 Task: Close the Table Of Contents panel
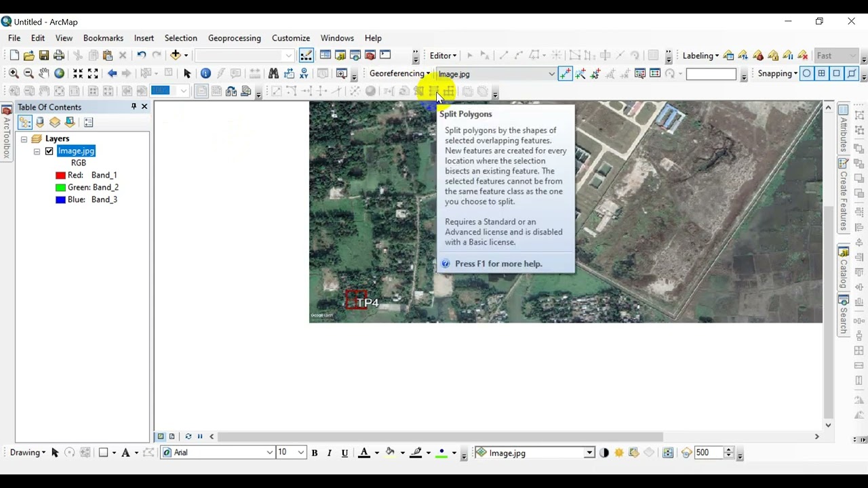144,106
